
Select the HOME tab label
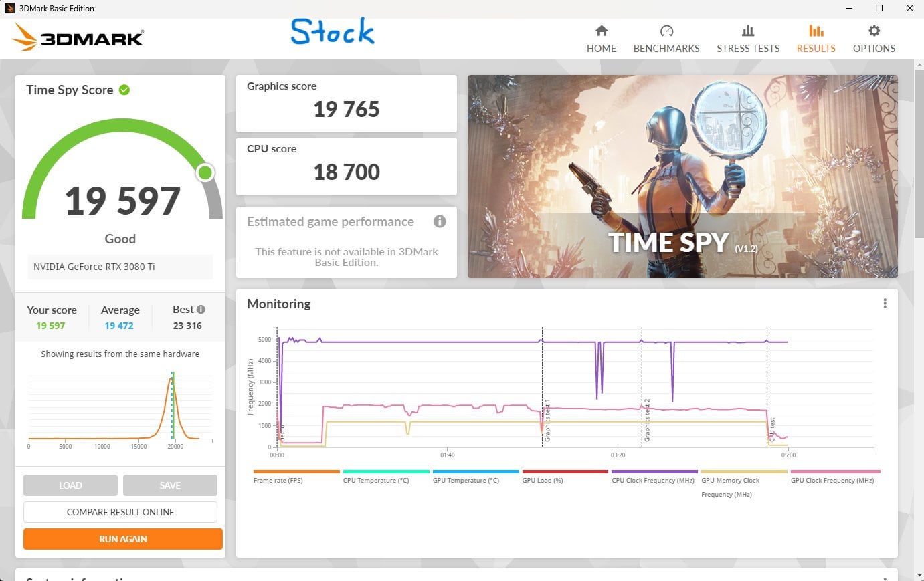point(602,49)
